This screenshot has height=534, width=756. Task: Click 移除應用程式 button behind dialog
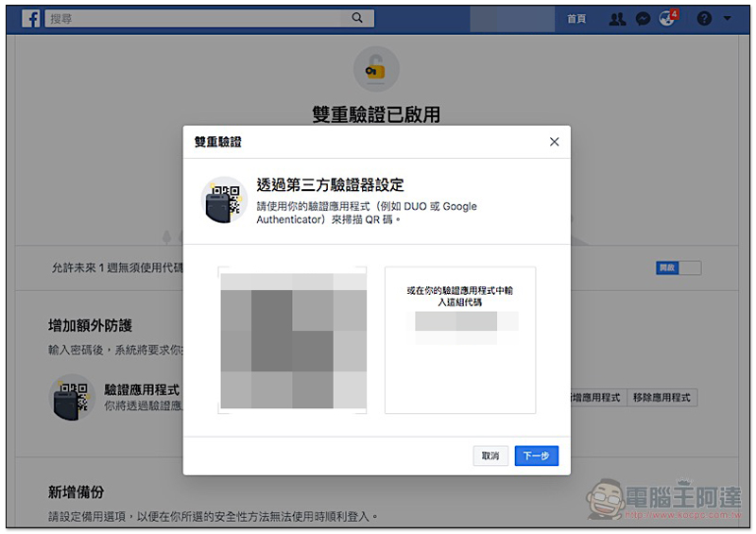coord(661,398)
